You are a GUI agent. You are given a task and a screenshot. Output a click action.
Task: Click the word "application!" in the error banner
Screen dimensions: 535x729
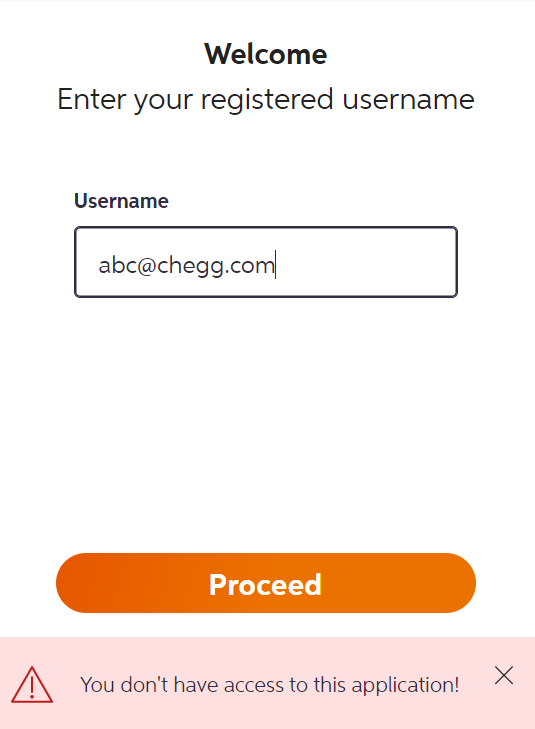point(405,685)
